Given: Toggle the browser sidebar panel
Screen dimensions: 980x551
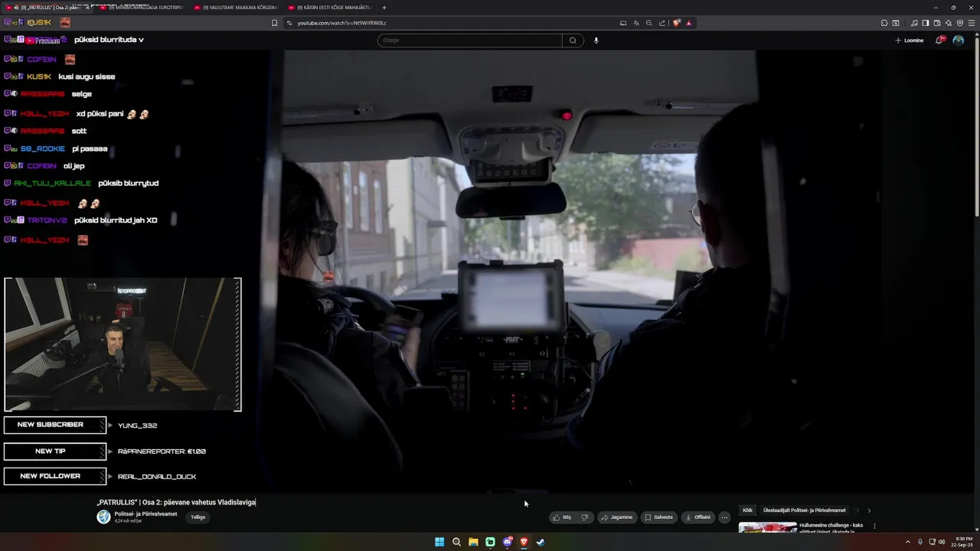Looking at the screenshot, I should (926, 23).
